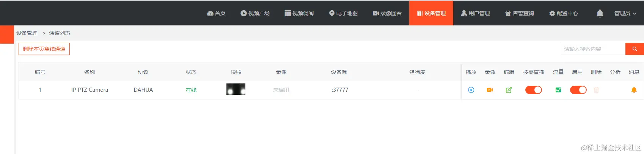
Task: Click the orange message bell icon
Action: [634, 90]
